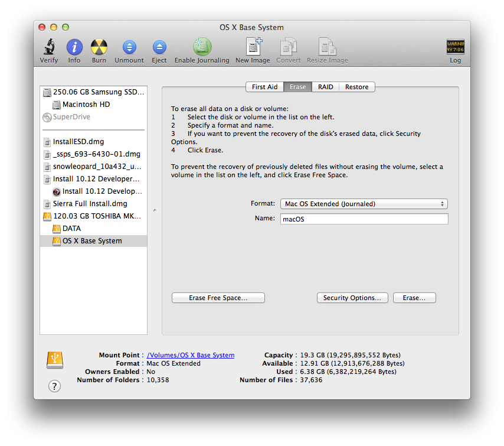The height and width of the screenshot is (446, 504).
Task: Click the Convert toolbar icon
Action: coord(288,47)
